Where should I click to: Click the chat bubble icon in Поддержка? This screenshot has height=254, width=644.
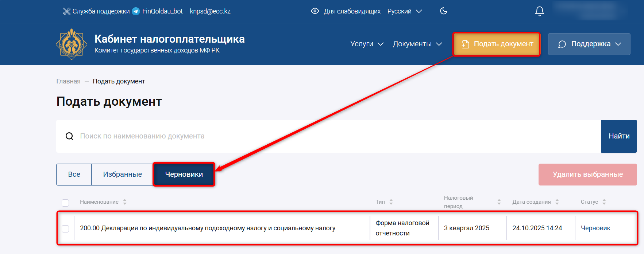[562, 44]
